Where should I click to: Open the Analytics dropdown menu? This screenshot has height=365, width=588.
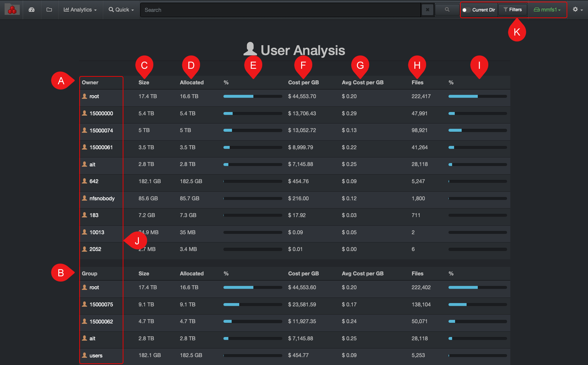tap(80, 10)
